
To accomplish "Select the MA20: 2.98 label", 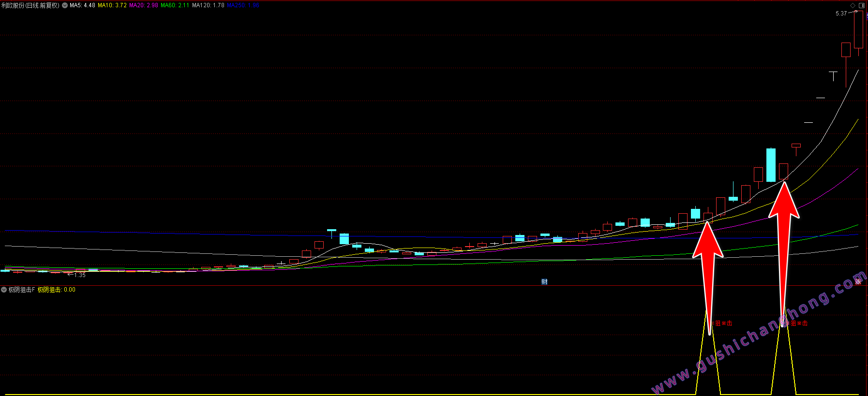I will coord(144,5).
